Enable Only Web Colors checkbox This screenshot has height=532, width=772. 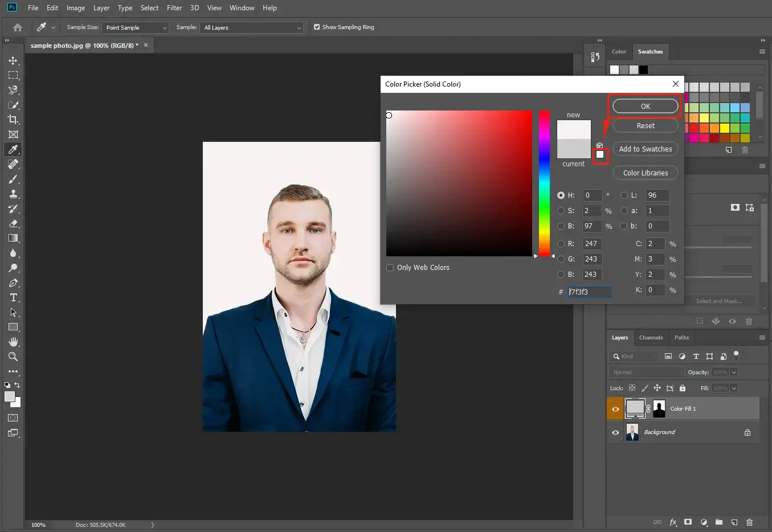tap(390, 268)
